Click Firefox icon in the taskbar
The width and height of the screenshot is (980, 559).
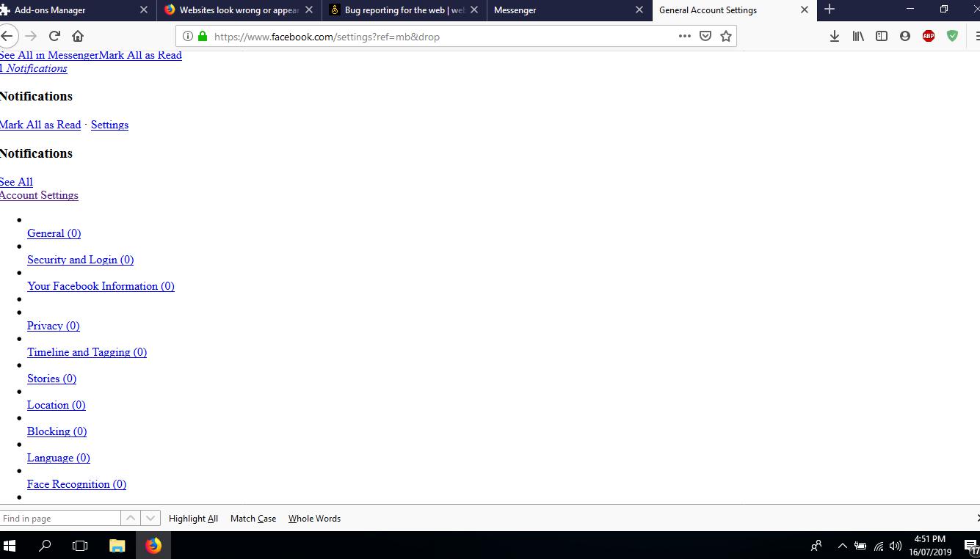click(x=153, y=545)
